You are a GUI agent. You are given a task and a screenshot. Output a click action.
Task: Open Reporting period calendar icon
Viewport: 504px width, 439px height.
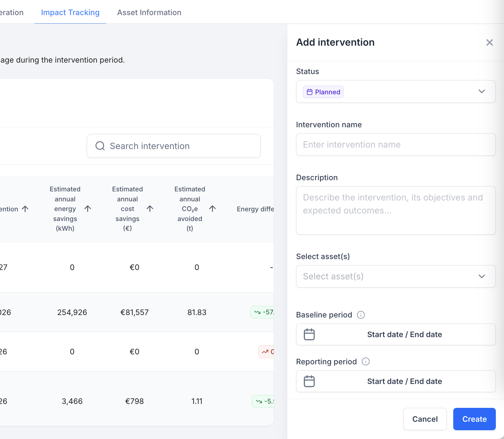(309, 381)
